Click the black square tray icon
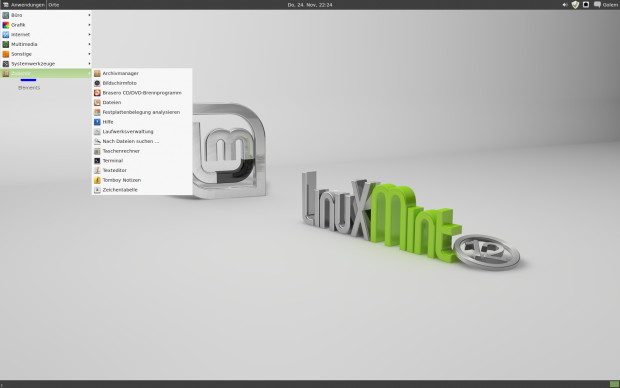The height and width of the screenshot is (388, 620). 586,5
